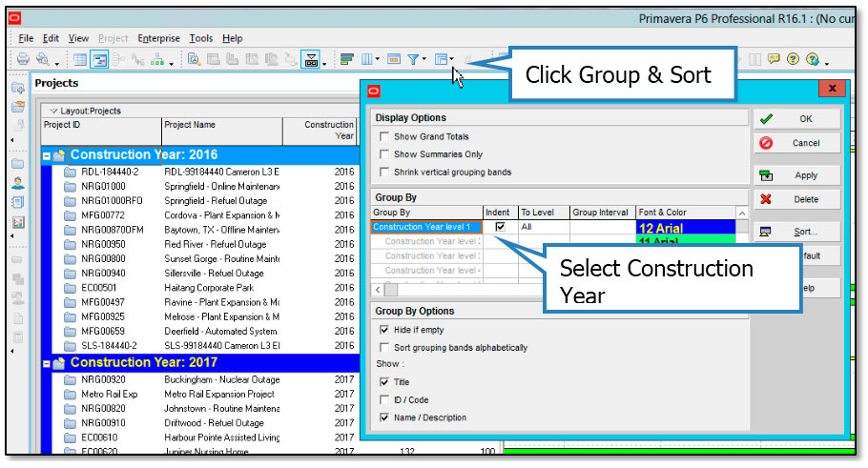Select Construction Year level 1 group-by row
The image size is (868, 468).
pyautogui.click(x=426, y=227)
